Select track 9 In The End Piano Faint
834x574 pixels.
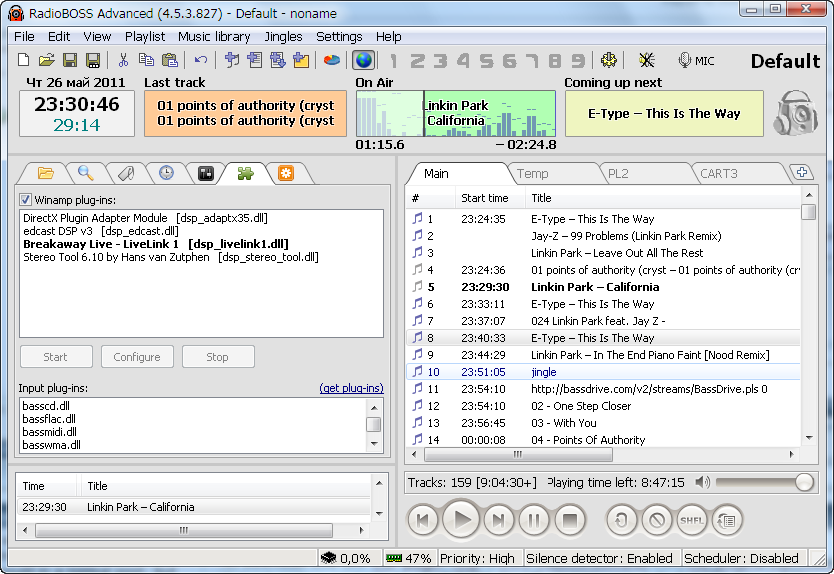point(604,355)
